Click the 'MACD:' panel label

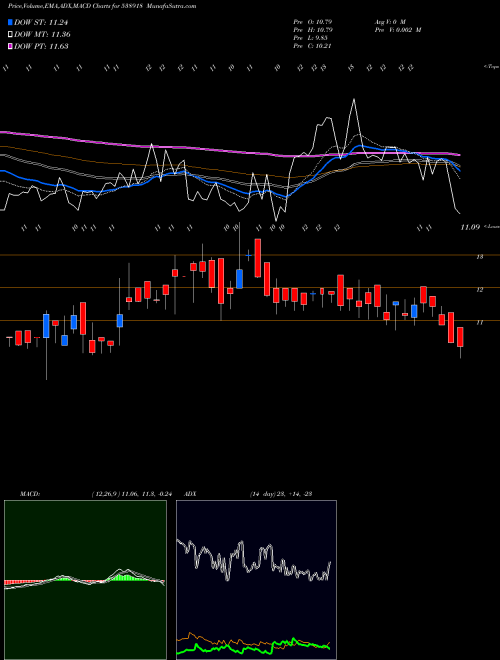(29, 494)
